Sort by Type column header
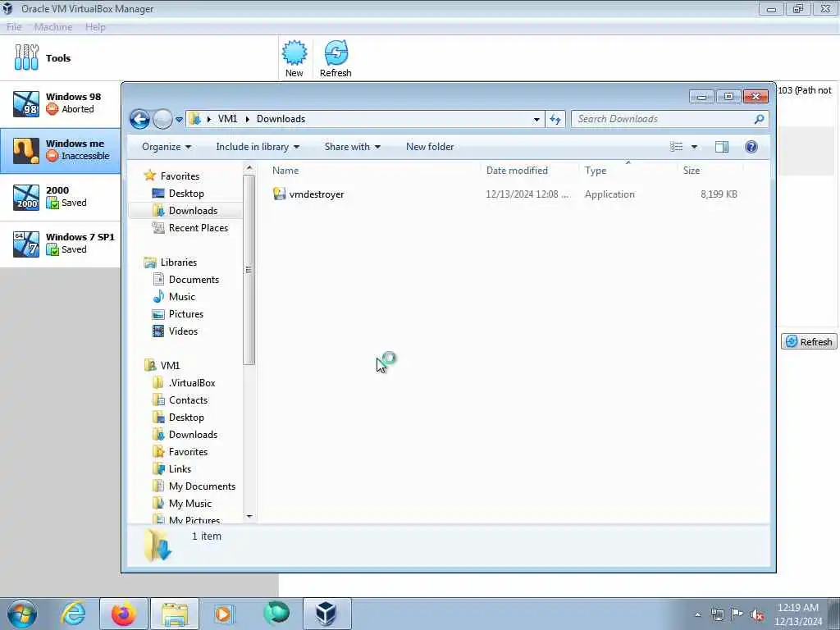840x630 pixels. [x=628, y=171]
